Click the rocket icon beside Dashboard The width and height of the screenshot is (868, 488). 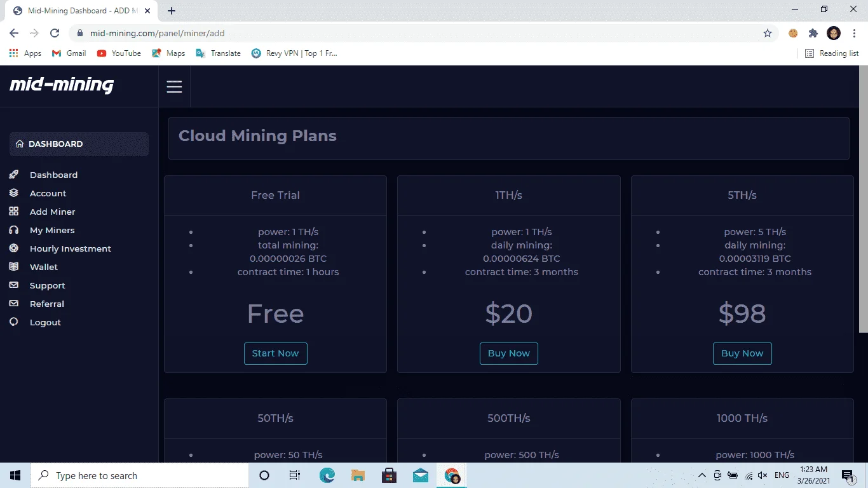click(14, 175)
